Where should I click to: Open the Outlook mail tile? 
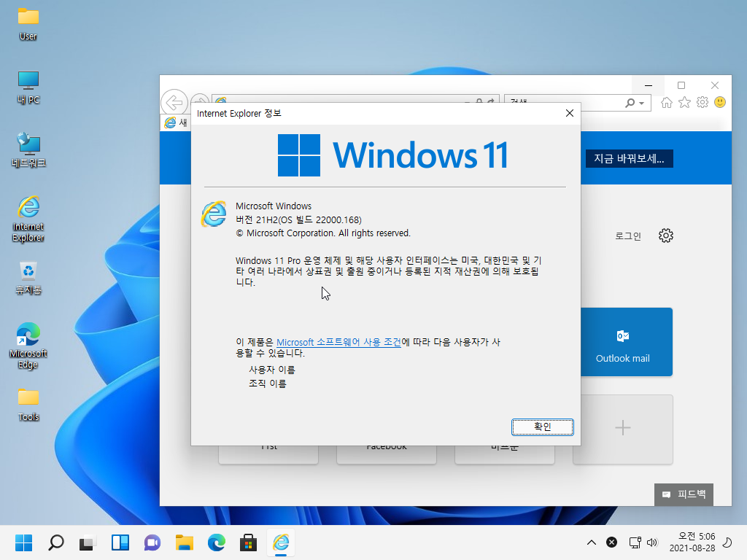tap(627, 342)
